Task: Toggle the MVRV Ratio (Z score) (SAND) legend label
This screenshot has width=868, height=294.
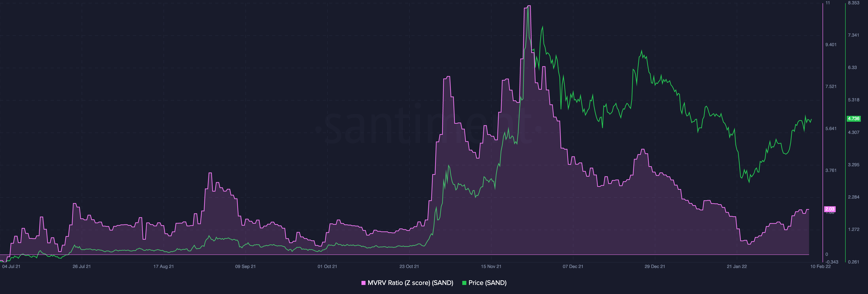Action: tap(410, 283)
